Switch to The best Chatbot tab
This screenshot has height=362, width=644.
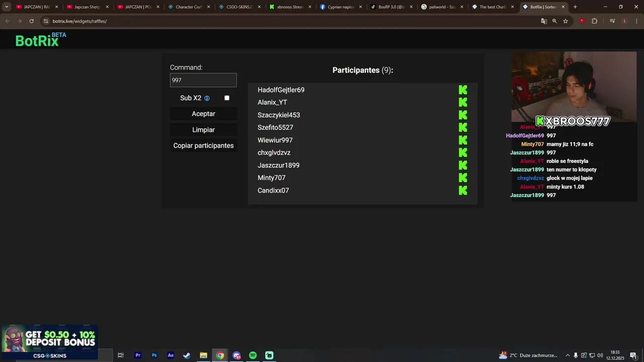coord(493,7)
